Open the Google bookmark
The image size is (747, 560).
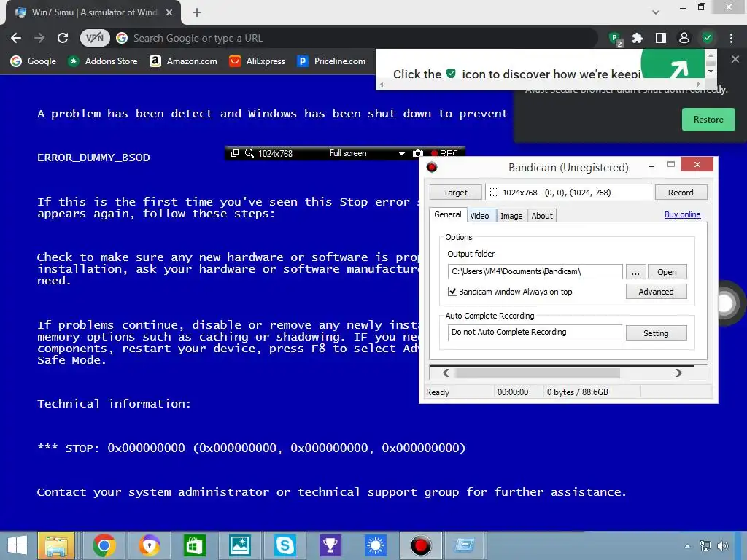[x=34, y=61]
